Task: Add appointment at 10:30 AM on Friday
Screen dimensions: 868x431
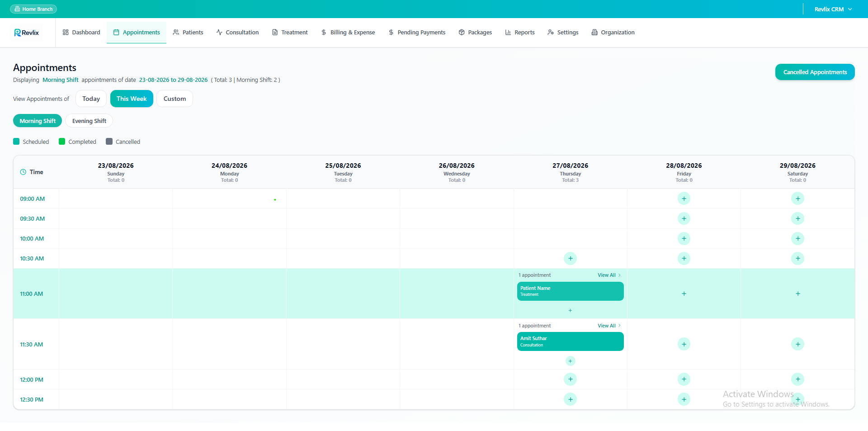Action: (684, 258)
